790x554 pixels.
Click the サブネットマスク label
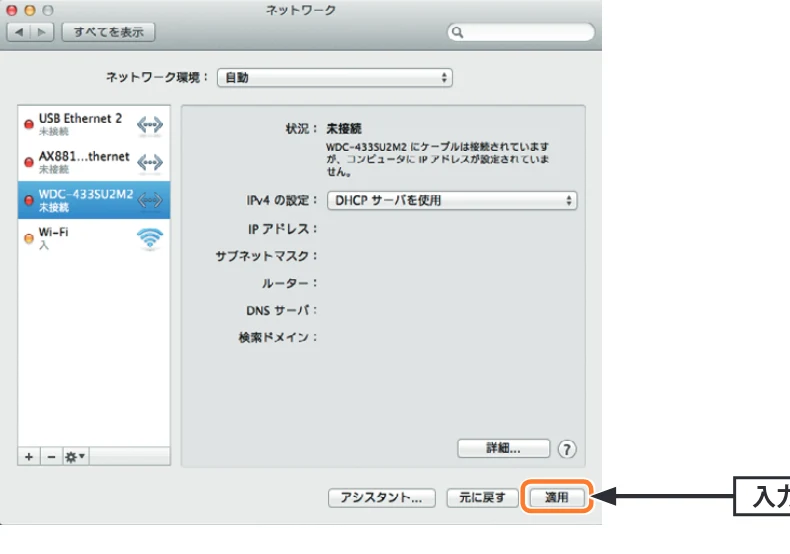(x=267, y=256)
